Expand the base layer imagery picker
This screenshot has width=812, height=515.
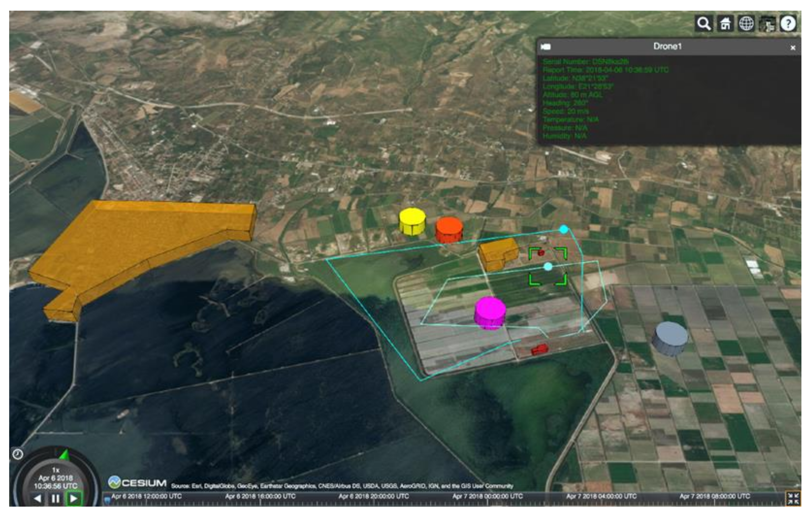click(x=767, y=24)
